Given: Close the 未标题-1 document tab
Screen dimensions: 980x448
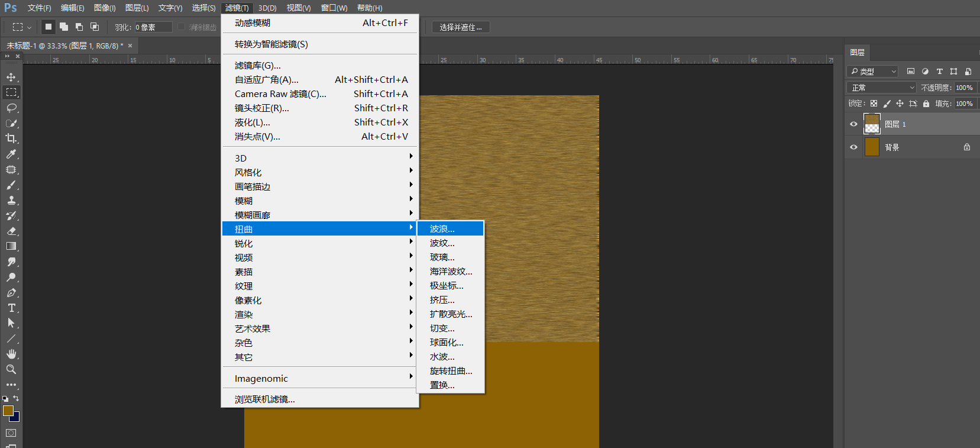Looking at the screenshot, I should point(130,46).
